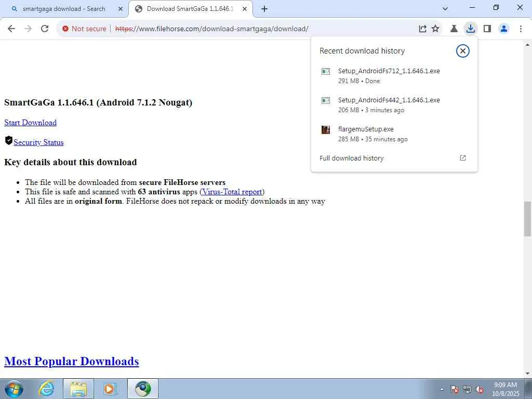
Task: Click '291 MB • Done' status text
Action: pos(359,81)
